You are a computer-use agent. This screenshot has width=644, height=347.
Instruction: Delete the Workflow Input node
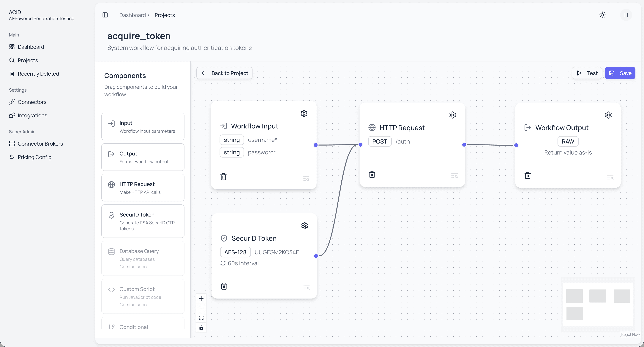tap(223, 177)
